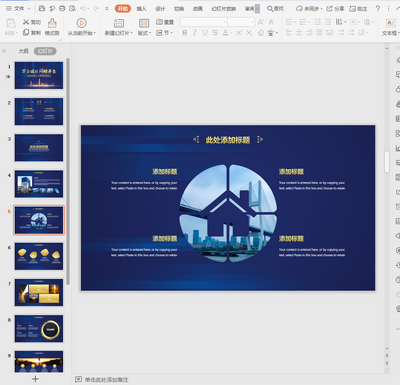The image size is (400, 385).
Task: Open the Transitions (切换) ribbon tab
Action: tap(179, 9)
